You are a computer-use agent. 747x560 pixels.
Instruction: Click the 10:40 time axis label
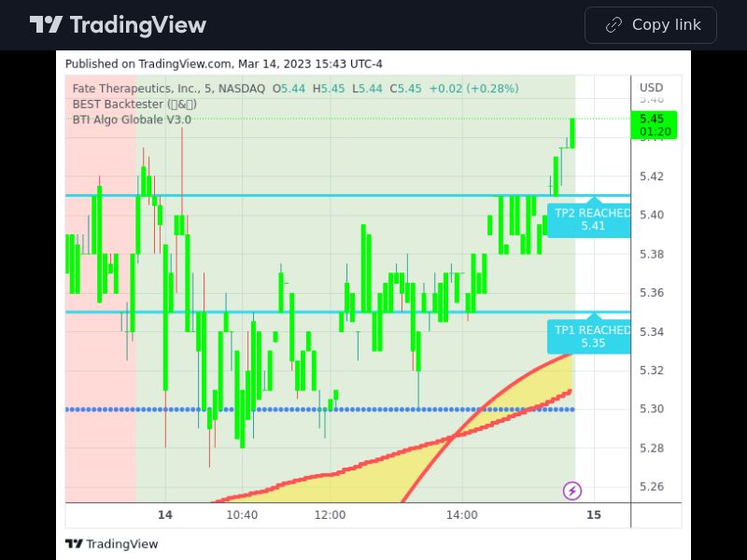(x=242, y=515)
